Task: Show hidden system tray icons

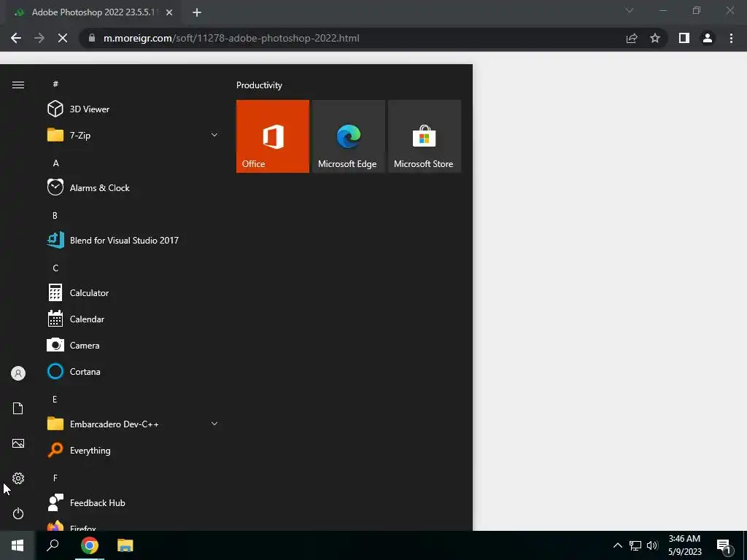Action: (x=617, y=545)
